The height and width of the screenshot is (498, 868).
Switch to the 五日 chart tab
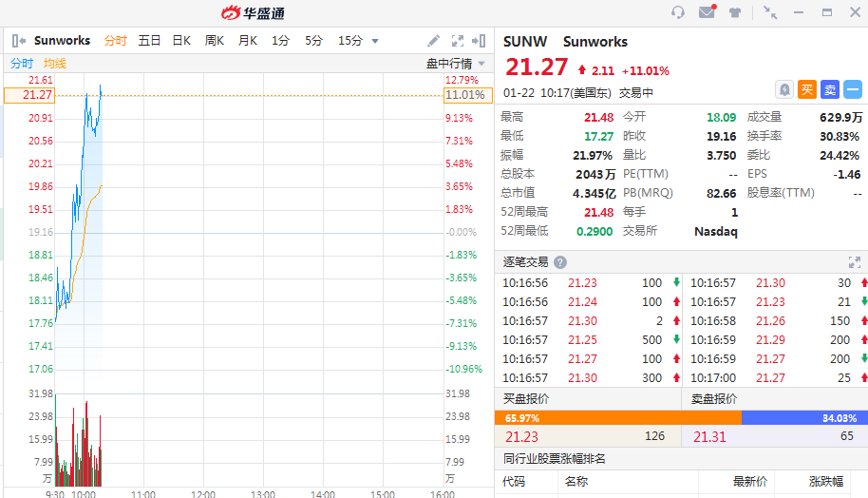point(149,41)
